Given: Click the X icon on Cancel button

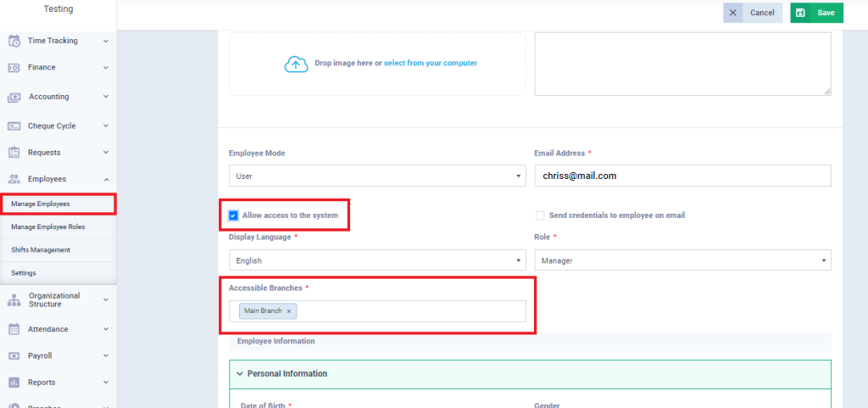Looking at the screenshot, I should [x=733, y=13].
